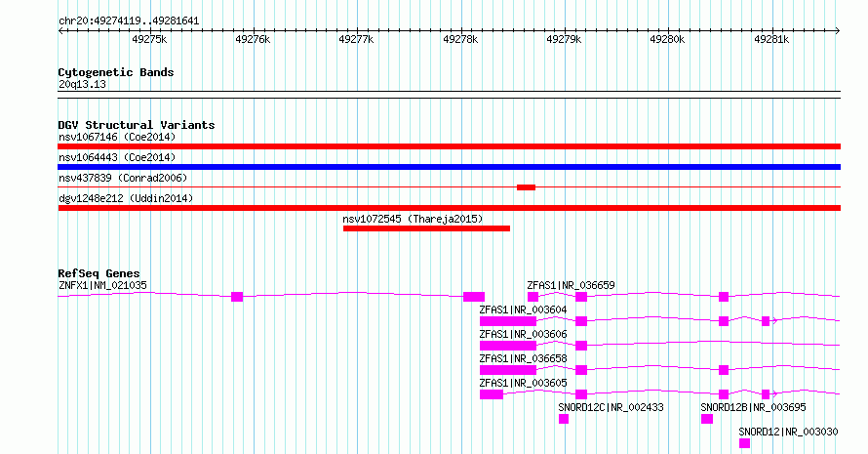
Task: Click the wide first exon of ZFAS1 NR_003606
Action: [x=507, y=346]
